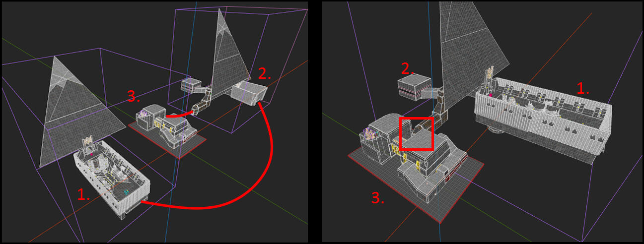This screenshot has width=644, height=244.
Task: Click red label "2." in the left view
Action: [265, 75]
